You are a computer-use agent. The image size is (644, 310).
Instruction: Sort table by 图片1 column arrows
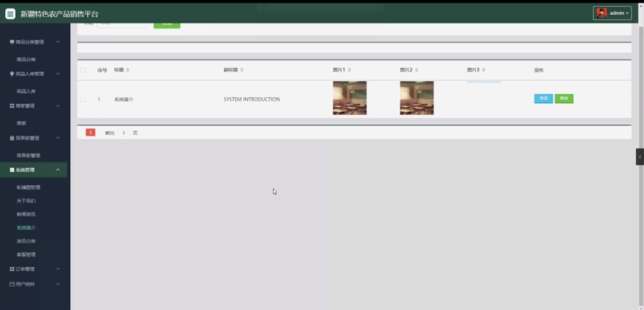(349, 70)
